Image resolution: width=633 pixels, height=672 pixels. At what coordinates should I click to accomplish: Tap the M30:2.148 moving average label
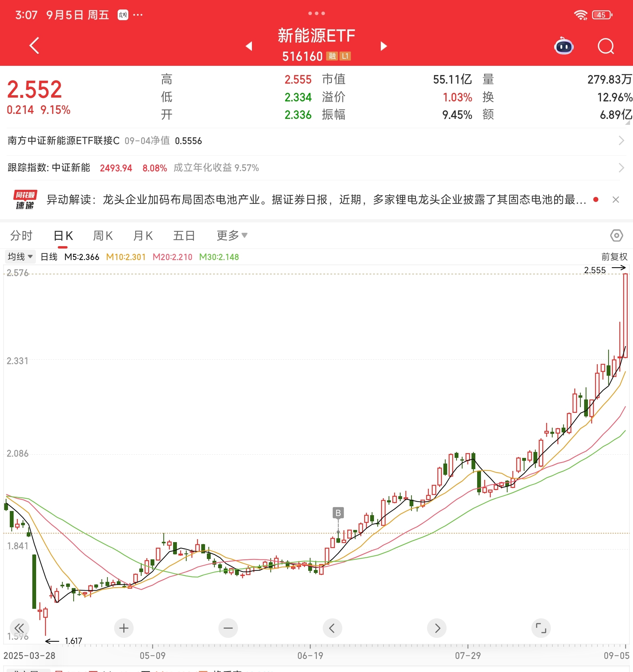pyautogui.click(x=219, y=257)
